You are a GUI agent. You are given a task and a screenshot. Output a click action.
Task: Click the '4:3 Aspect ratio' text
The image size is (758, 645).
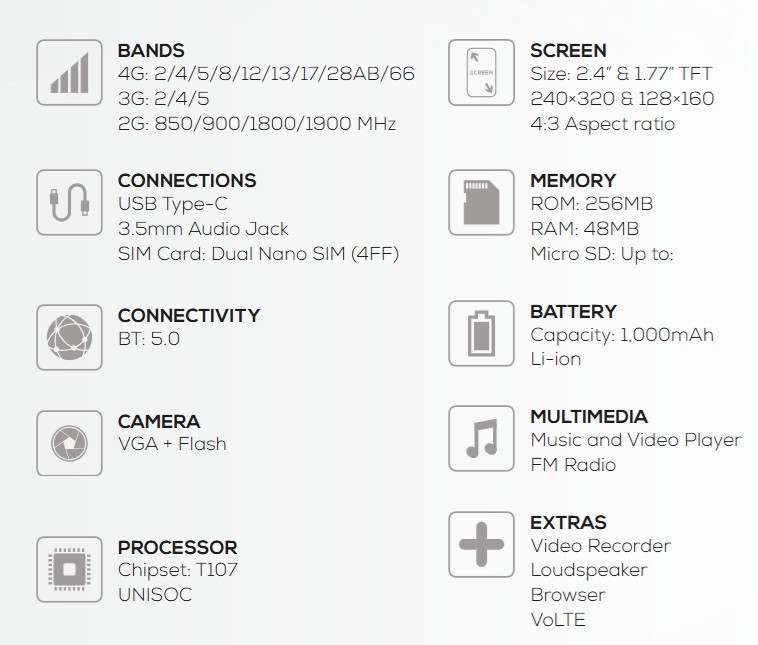pos(602,124)
